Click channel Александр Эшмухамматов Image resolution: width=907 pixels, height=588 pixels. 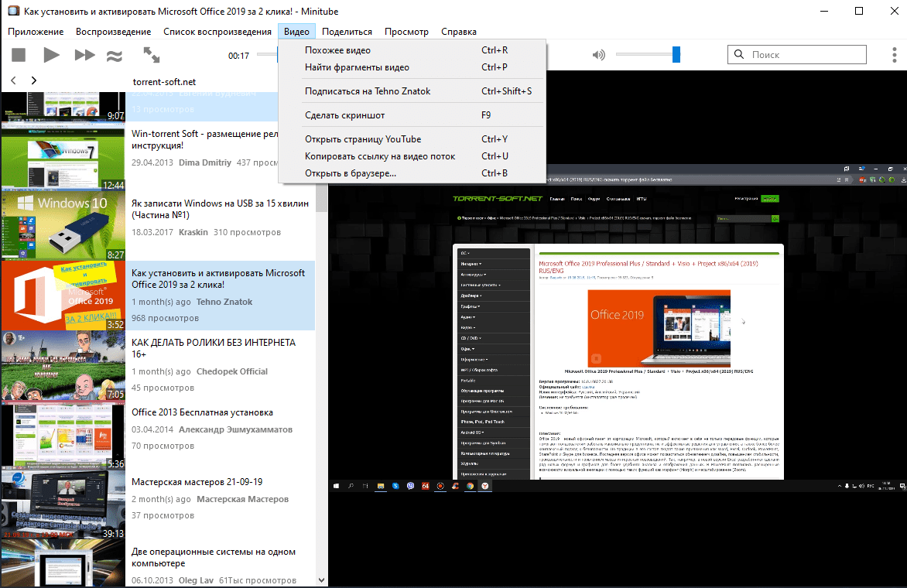tap(235, 429)
